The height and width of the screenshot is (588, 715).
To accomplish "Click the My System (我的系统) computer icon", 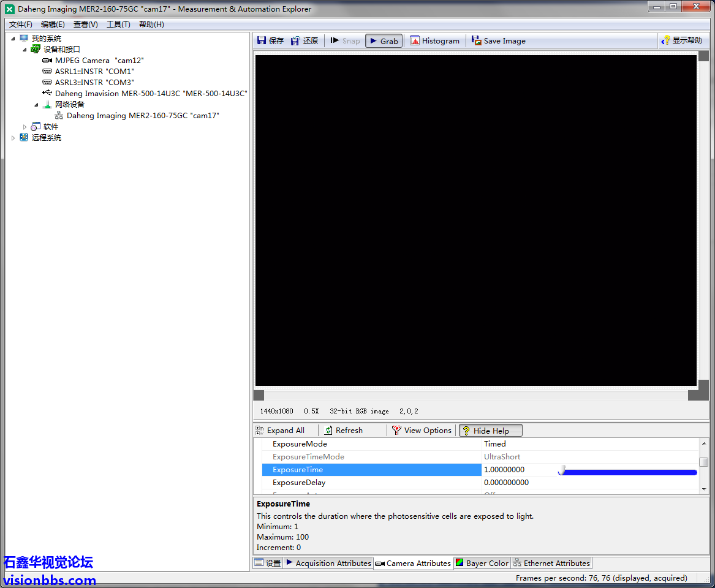I will 24,39.
